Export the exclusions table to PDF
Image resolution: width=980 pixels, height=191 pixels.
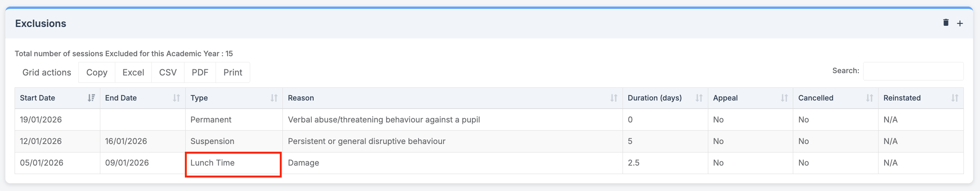200,72
